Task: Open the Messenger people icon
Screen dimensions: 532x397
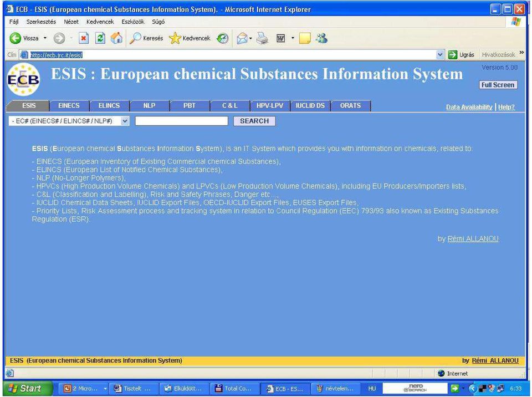Action: click(321, 38)
